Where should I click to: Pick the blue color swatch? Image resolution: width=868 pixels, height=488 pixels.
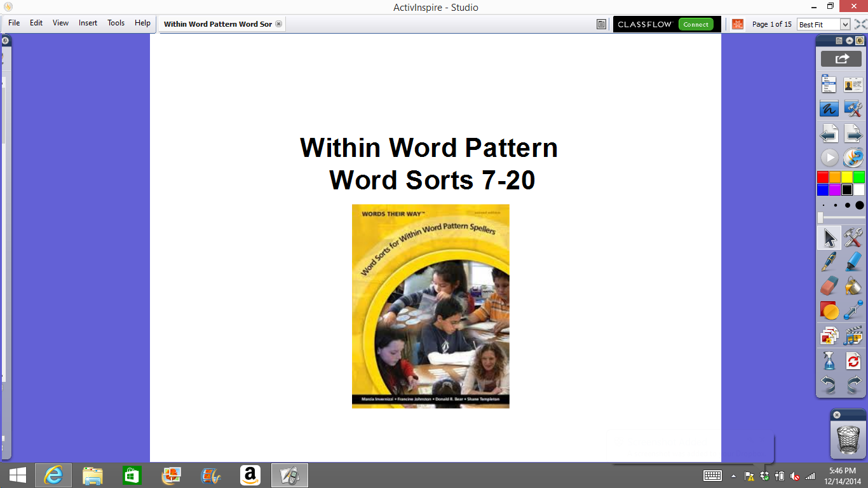pyautogui.click(x=823, y=190)
